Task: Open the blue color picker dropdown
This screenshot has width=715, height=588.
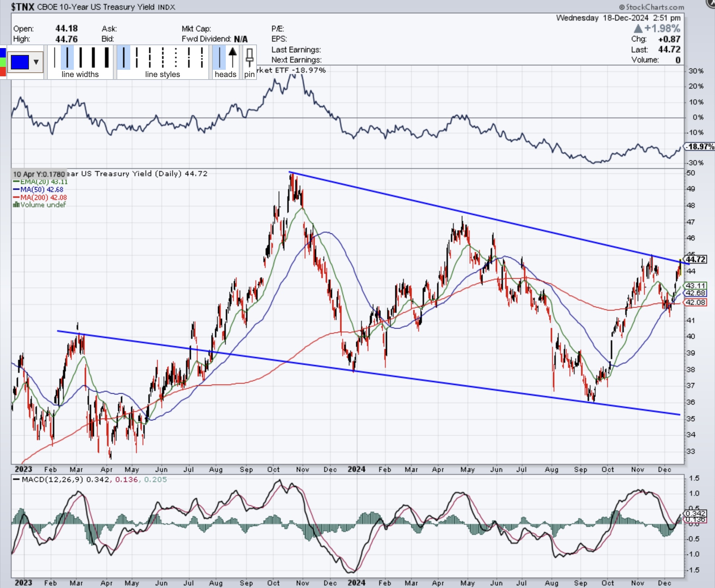Action: 20,62
